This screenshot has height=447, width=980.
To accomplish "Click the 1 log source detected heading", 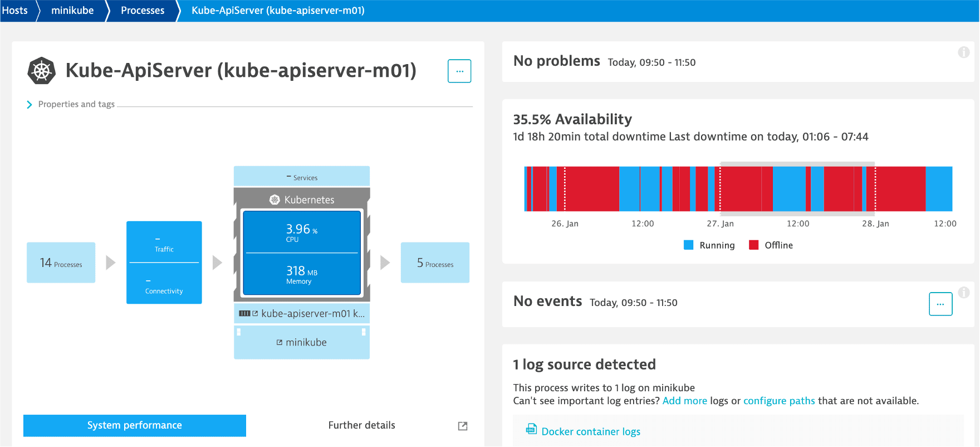I will [585, 365].
